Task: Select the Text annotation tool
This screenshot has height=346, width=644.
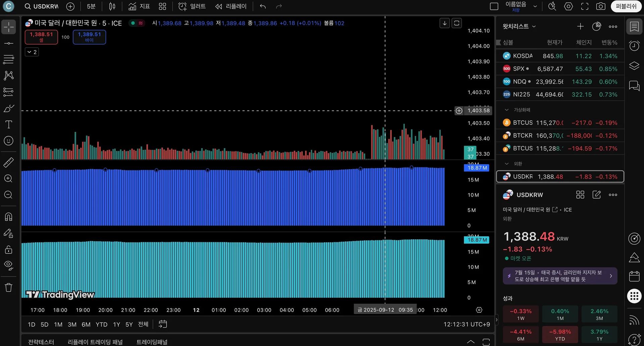Action: click(x=9, y=125)
